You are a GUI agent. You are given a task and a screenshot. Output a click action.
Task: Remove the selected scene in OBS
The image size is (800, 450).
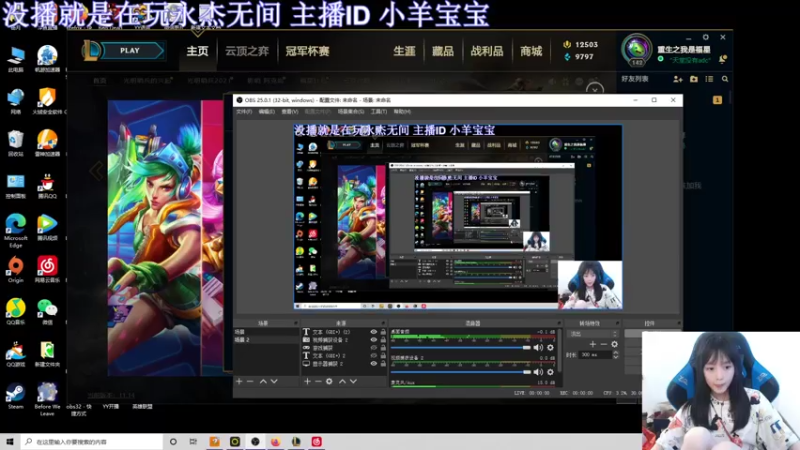click(x=250, y=381)
